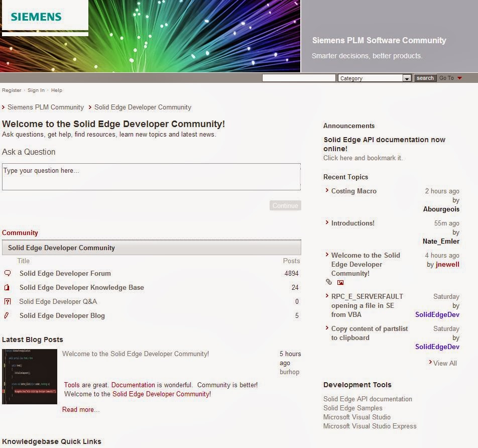Viewport: 478px width, 448px height.
Task: Click SolidEdgeDev under RPC_E_SERVERFAULT topic
Action: (x=437, y=314)
